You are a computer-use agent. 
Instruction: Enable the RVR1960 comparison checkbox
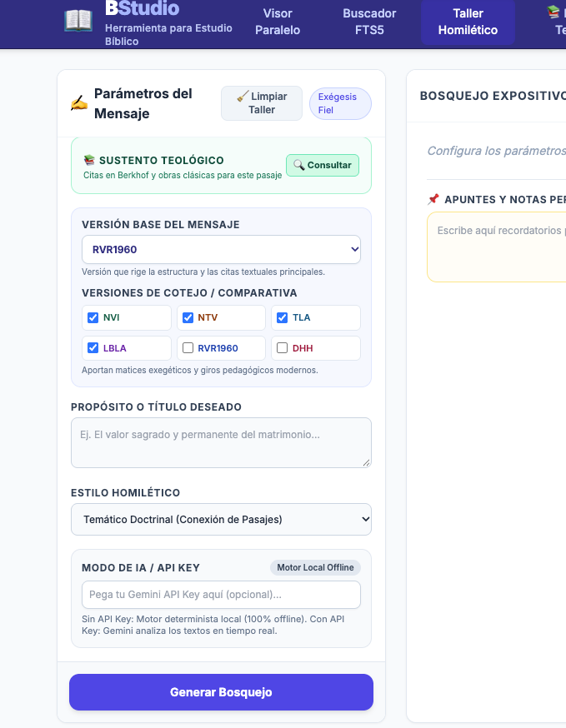pos(188,347)
